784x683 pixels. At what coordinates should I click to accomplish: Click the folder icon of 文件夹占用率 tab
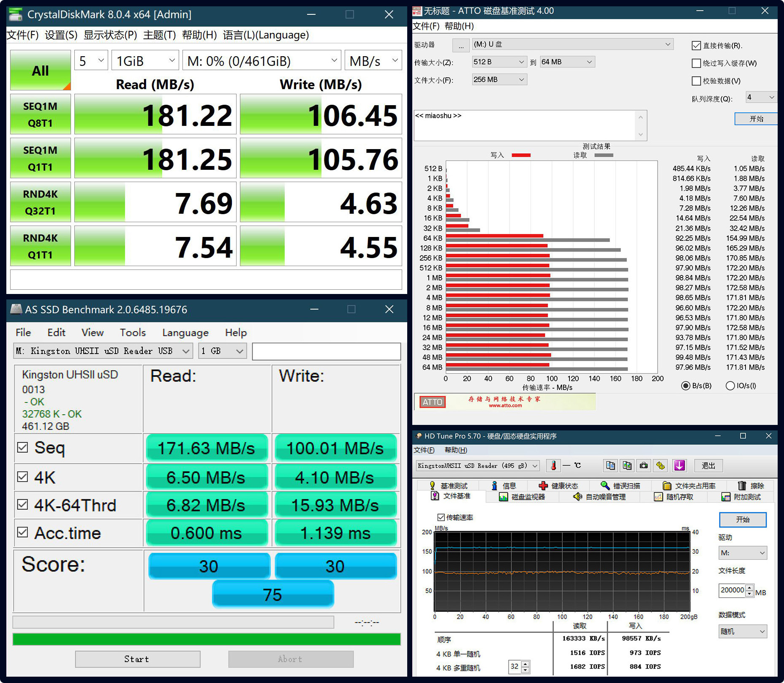667,486
